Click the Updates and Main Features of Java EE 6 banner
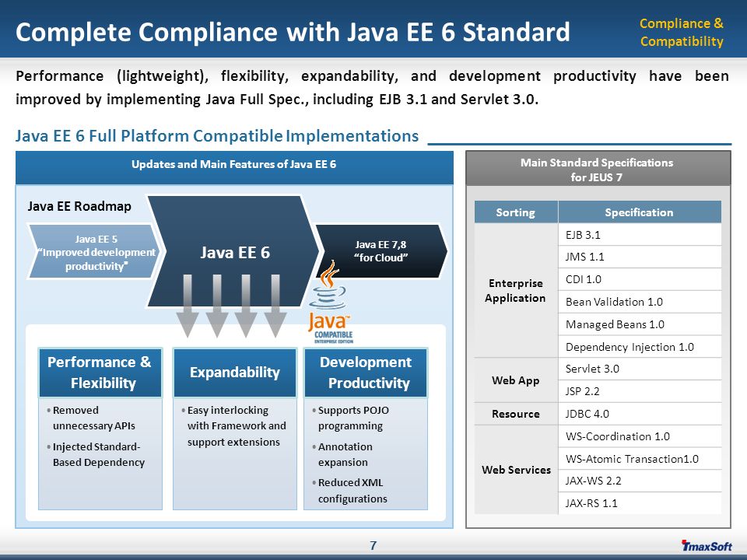Screen dimensions: 747x560 point(234,168)
